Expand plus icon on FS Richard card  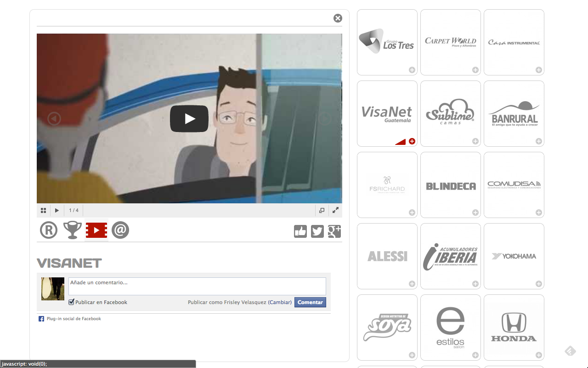tap(412, 213)
